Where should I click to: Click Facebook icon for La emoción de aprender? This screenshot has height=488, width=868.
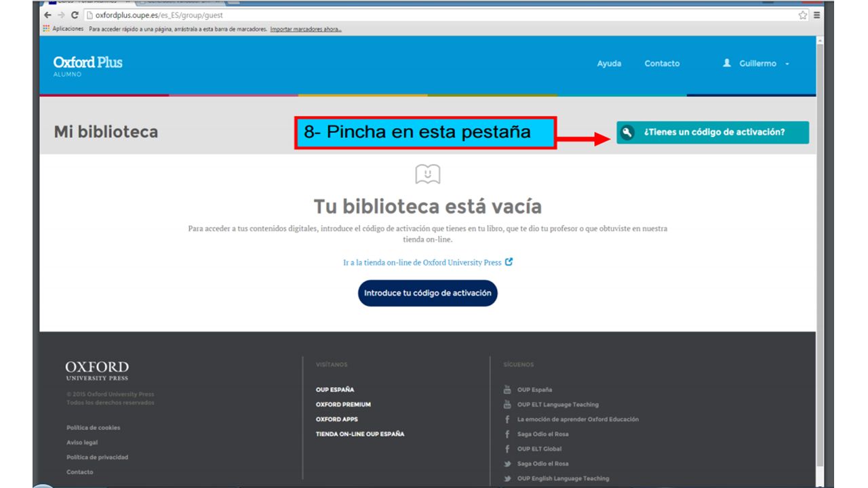507,420
